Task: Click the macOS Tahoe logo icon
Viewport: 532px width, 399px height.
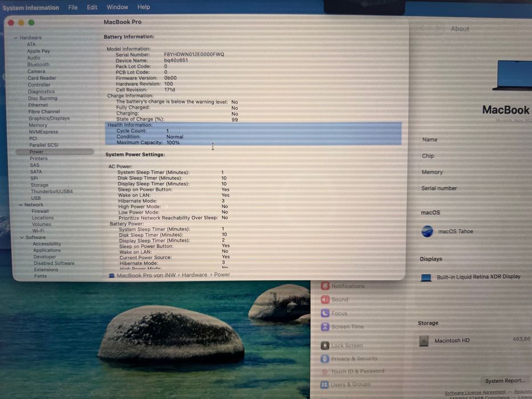Action: (x=427, y=231)
